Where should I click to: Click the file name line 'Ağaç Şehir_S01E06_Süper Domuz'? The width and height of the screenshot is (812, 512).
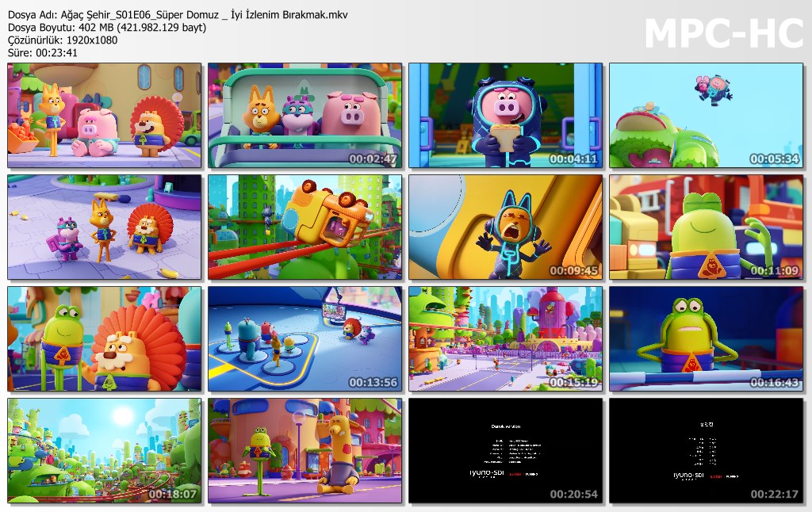(x=178, y=14)
